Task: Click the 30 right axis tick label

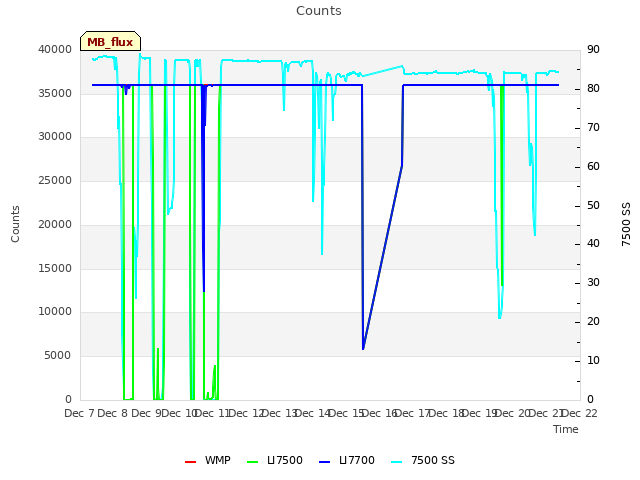Action: [593, 282]
